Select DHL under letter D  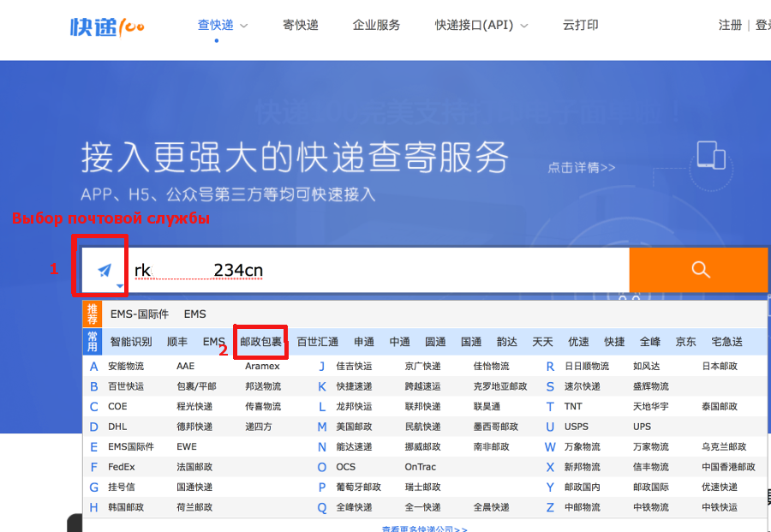117,427
